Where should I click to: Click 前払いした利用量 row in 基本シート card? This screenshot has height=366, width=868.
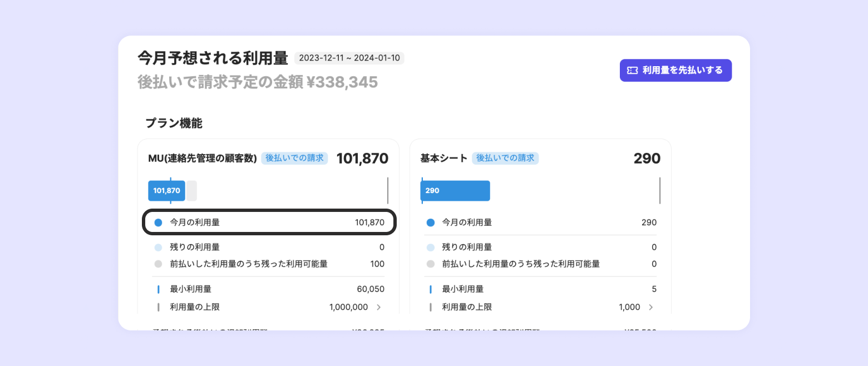click(x=541, y=264)
